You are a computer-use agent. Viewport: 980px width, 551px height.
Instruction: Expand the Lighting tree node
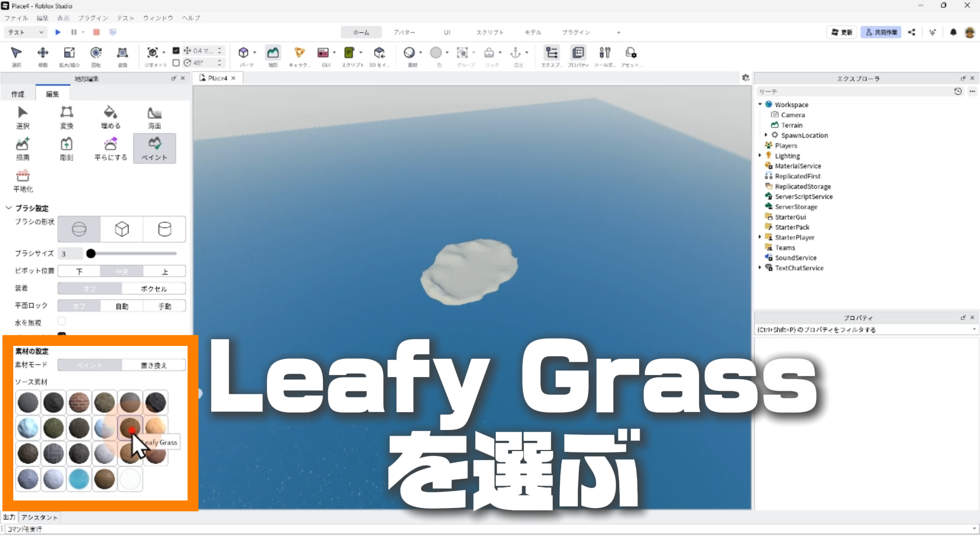point(760,156)
